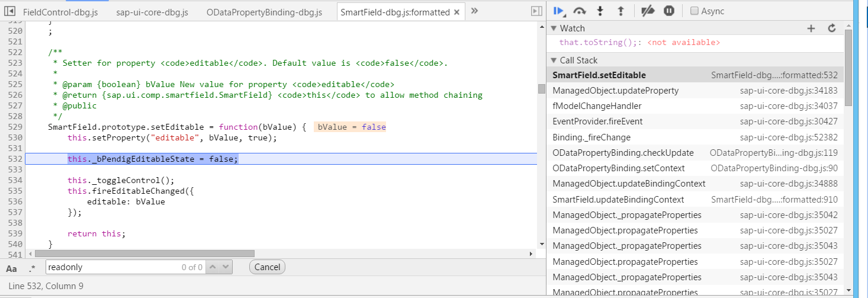
Task: Select ManagedObject.updateProperty call frame
Action: coord(695,91)
